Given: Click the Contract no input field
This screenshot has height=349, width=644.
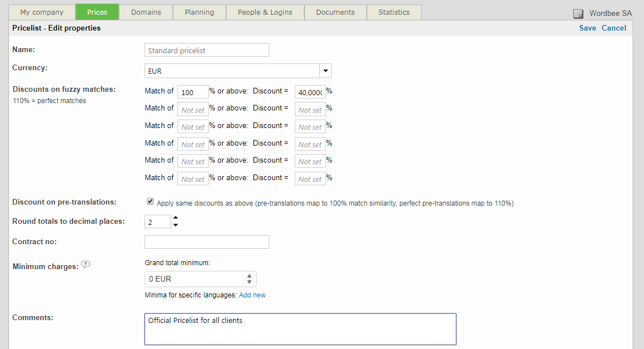Looking at the screenshot, I should (x=206, y=242).
